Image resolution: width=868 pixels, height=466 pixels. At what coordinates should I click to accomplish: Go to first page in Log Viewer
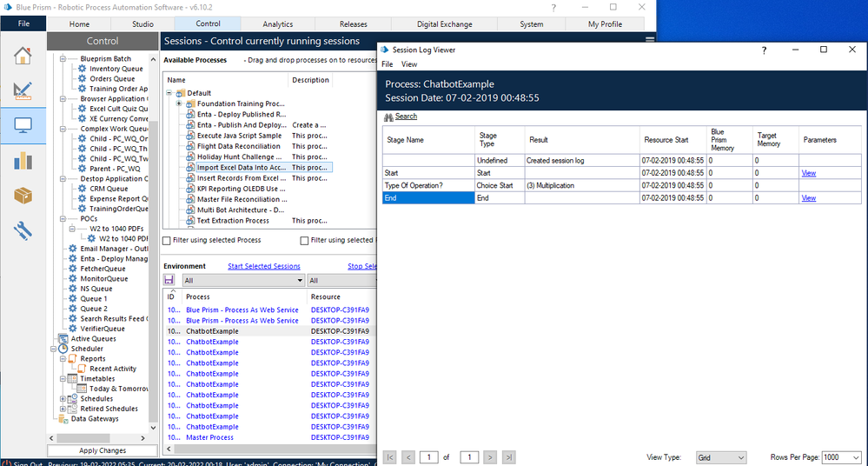[390, 457]
